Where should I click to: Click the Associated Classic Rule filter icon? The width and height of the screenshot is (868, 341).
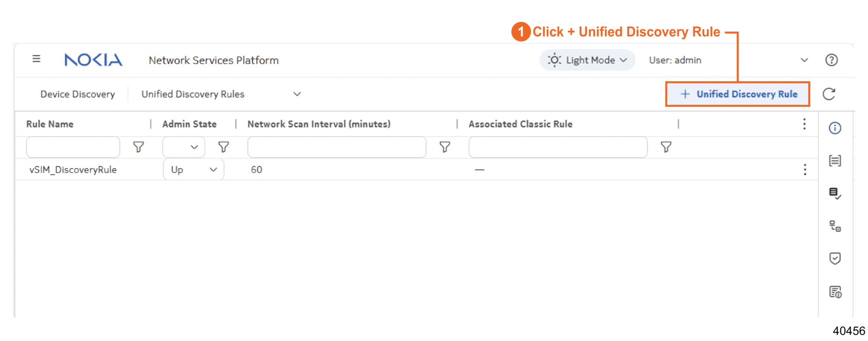coord(666,147)
